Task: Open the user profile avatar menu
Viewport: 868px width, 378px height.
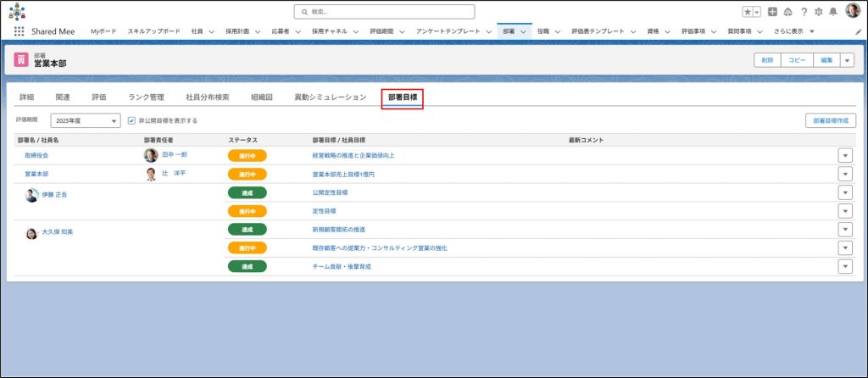Action: tap(851, 11)
